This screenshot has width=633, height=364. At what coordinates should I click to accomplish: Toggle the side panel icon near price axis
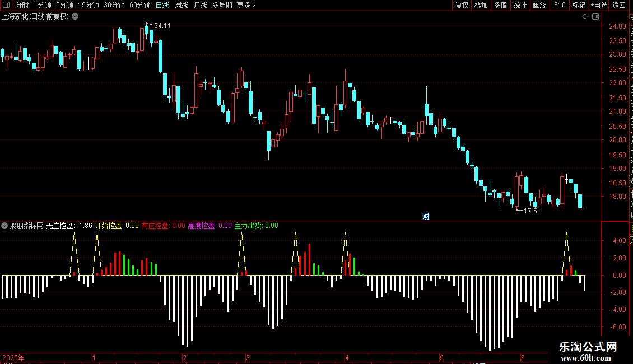click(595, 17)
